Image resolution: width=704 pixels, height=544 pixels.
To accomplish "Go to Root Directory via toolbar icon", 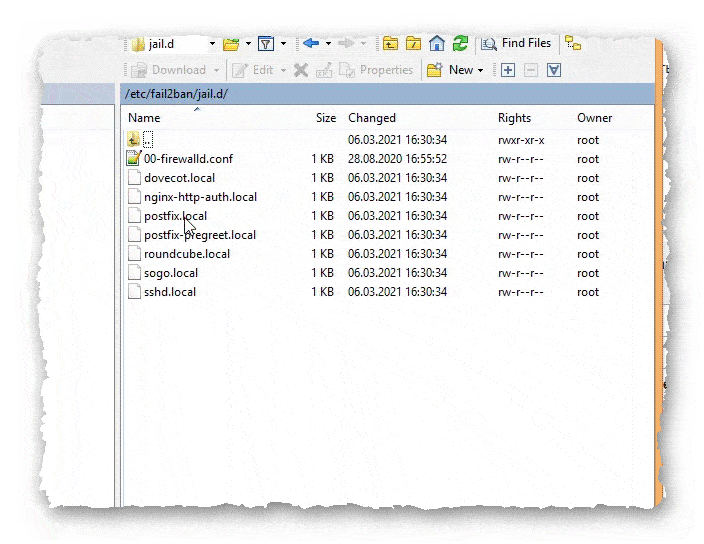I will (x=413, y=44).
